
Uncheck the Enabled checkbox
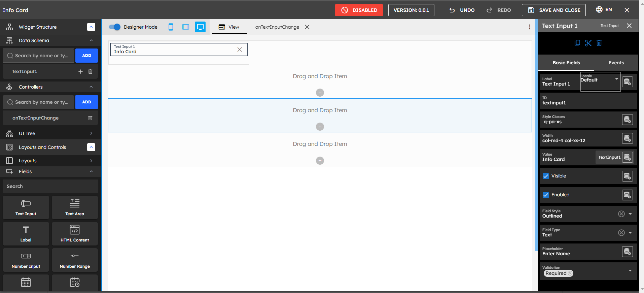pyautogui.click(x=546, y=195)
